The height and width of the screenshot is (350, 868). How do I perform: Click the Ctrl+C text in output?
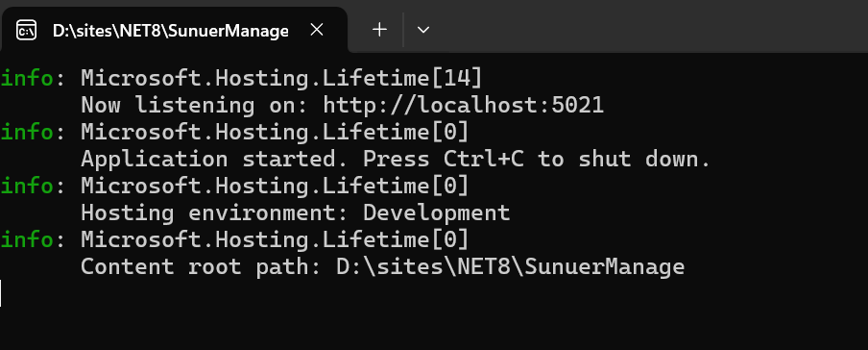484,160
